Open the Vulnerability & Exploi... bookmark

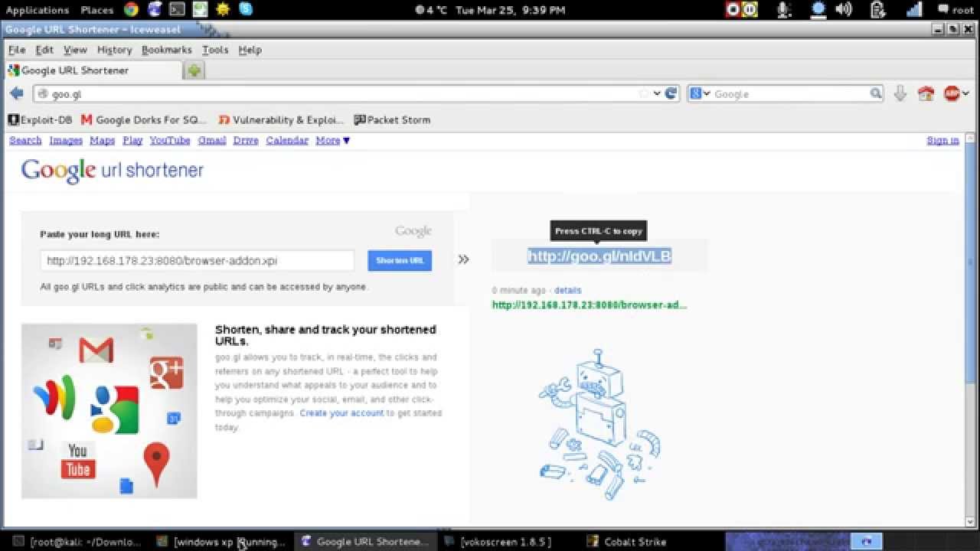pos(281,120)
